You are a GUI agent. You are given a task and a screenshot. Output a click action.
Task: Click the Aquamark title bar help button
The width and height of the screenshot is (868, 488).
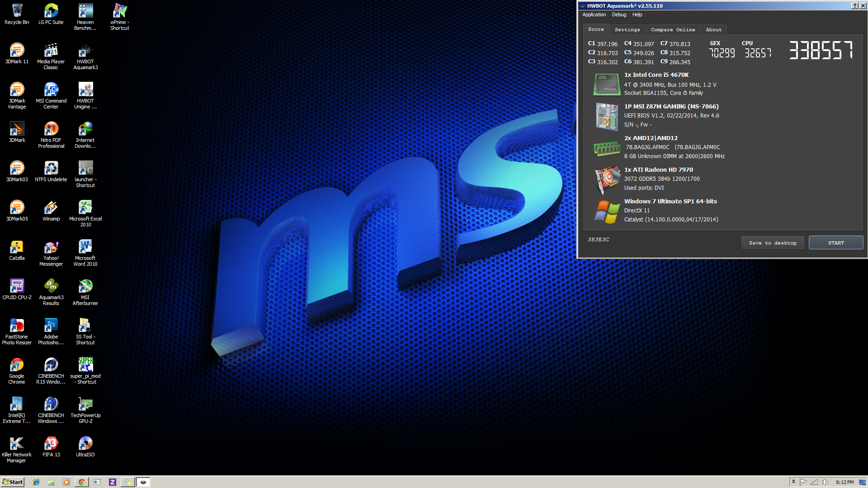point(854,6)
